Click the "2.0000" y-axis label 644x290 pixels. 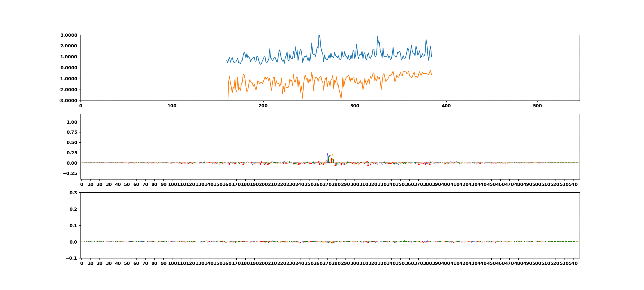tap(69, 46)
